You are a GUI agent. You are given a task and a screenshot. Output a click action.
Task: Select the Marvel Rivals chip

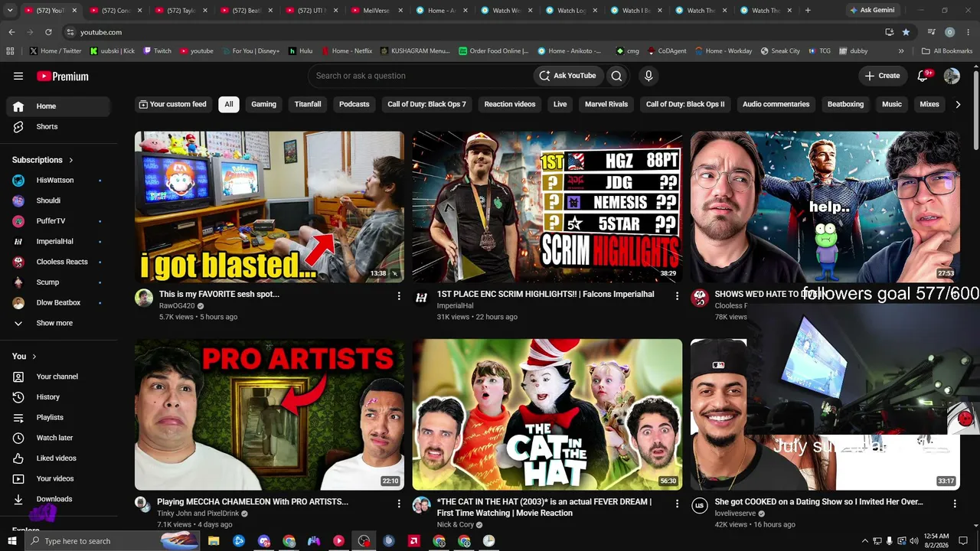point(606,104)
